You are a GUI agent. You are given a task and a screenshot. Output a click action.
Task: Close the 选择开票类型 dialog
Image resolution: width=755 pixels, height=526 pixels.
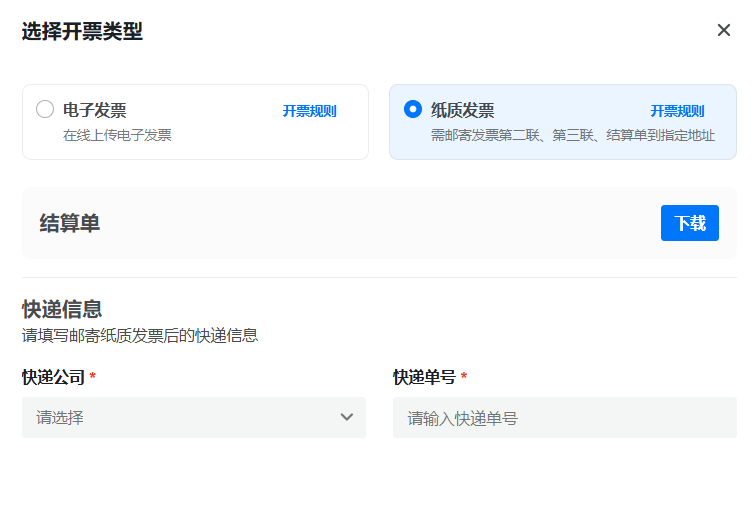[x=724, y=30]
